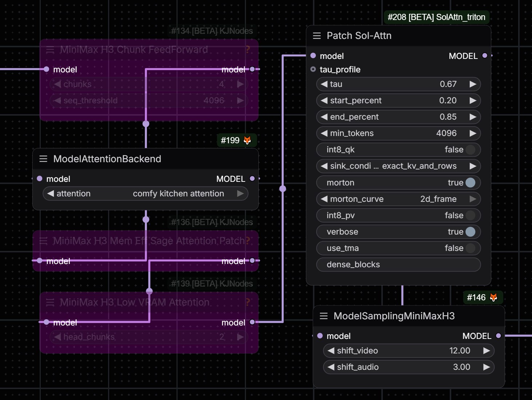Open the ModelSamplingMiniMaxH3 node menu icon

click(x=323, y=316)
